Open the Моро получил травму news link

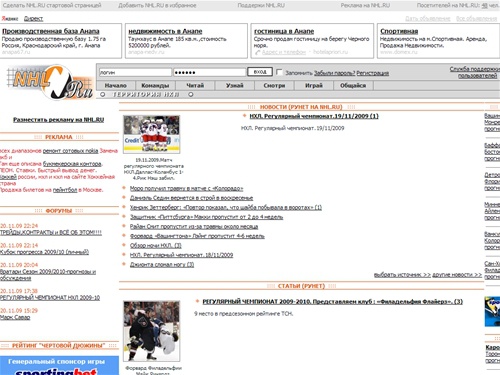pyautogui.click(x=186, y=189)
